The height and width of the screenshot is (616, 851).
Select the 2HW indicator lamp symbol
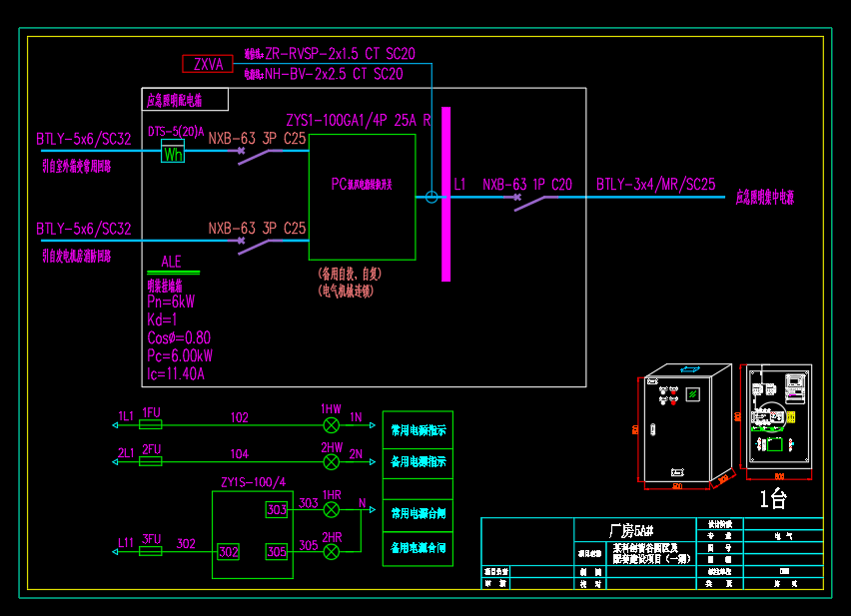coord(331,462)
